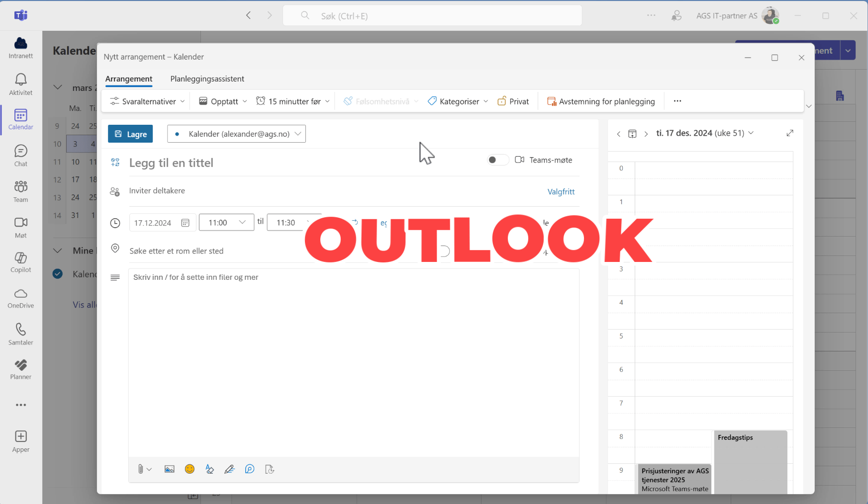
Task: Collapse the Mine calendars section
Action: [58, 251]
